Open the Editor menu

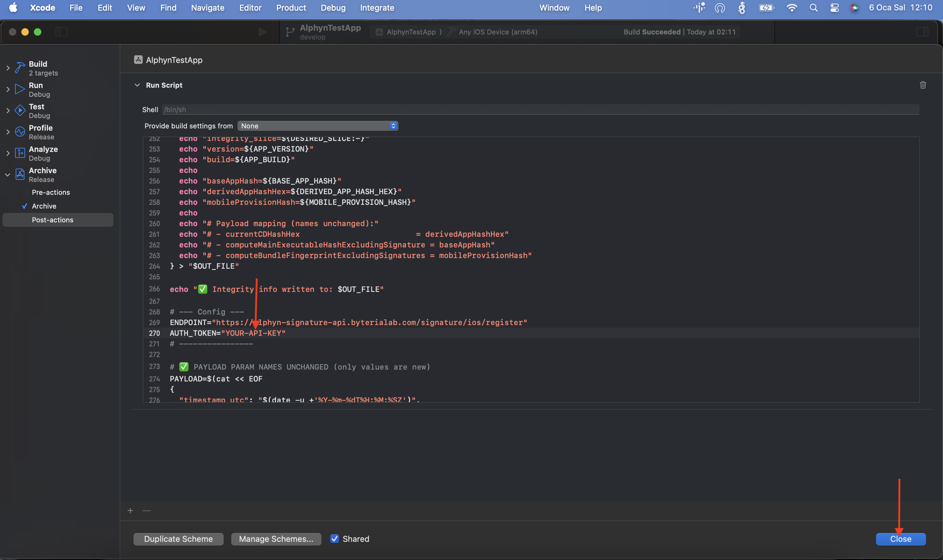pyautogui.click(x=250, y=8)
